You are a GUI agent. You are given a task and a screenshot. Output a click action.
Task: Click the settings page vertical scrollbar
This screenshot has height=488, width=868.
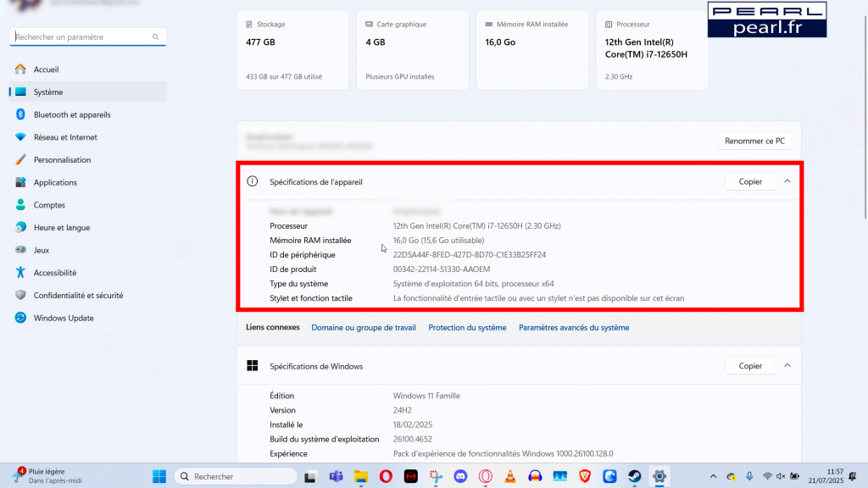(x=865, y=118)
